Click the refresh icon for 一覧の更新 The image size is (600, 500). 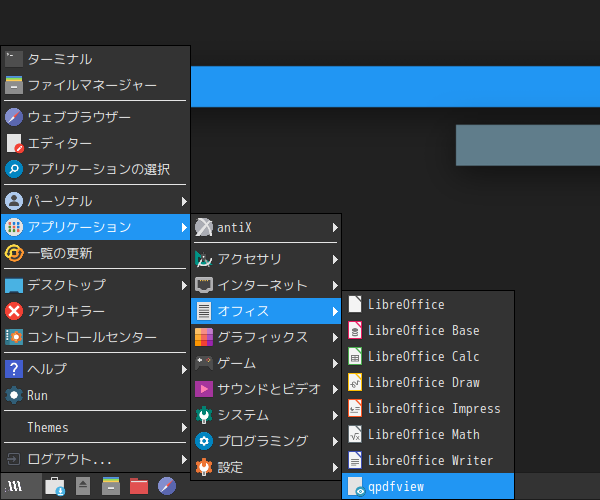coord(14,253)
